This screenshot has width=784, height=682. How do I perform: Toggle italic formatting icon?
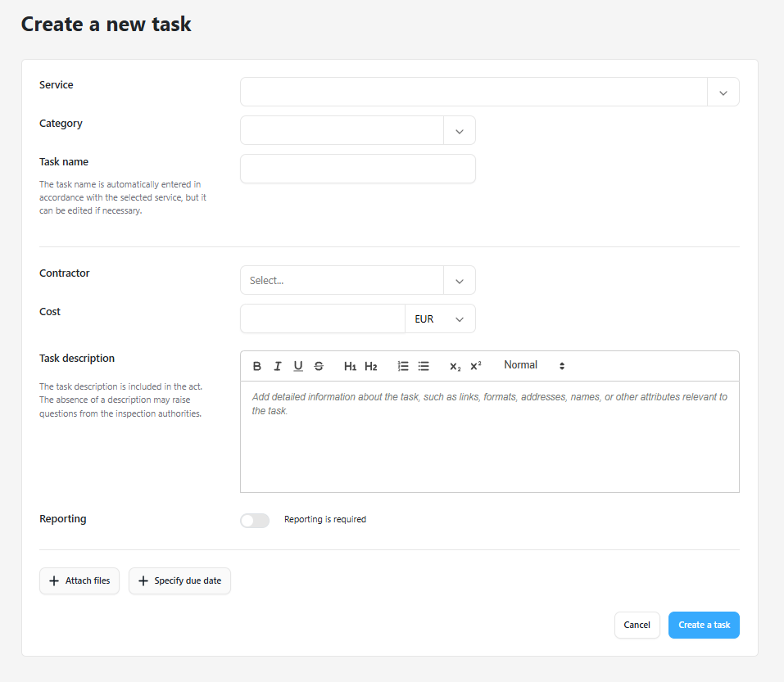278,366
